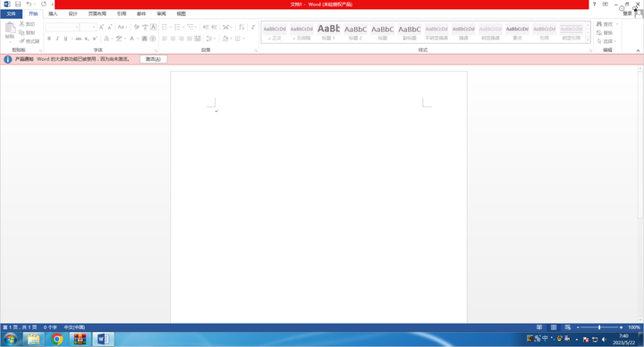Click the 登录 sign-in link
Image resolution: width=644 pixels, height=347 pixels.
[627, 13]
